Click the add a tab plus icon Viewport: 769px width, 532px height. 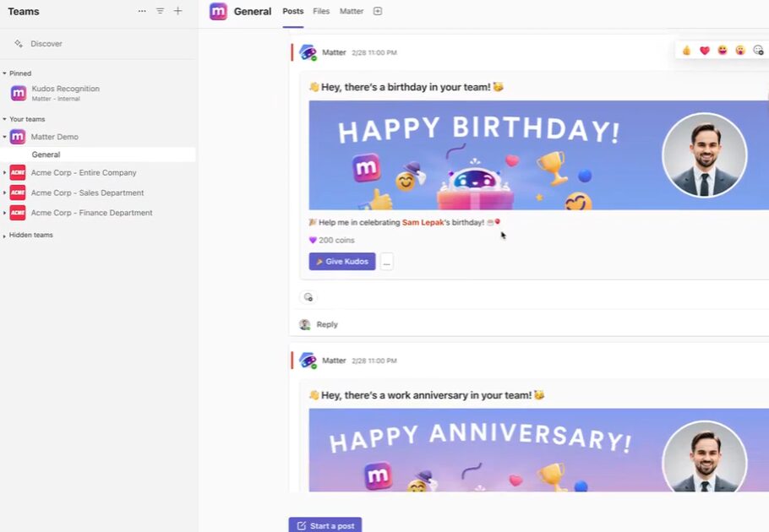pyautogui.click(x=378, y=11)
